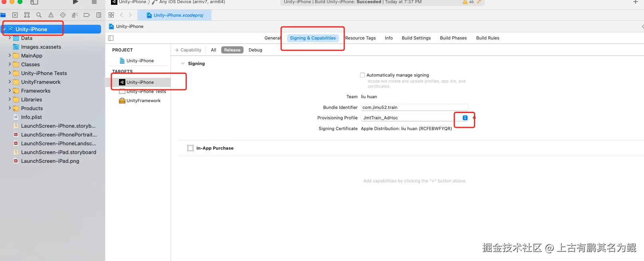Viewport: 644px width, 261px height.
Task: Toggle In-App Purchase checkbox
Action: pyautogui.click(x=190, y=148)
